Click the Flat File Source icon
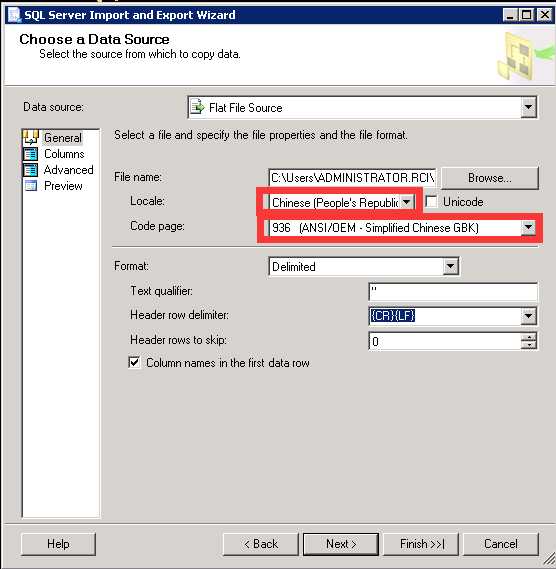This screenshot has height=569, width=556. pyautogui.click(x=197, y=107)
